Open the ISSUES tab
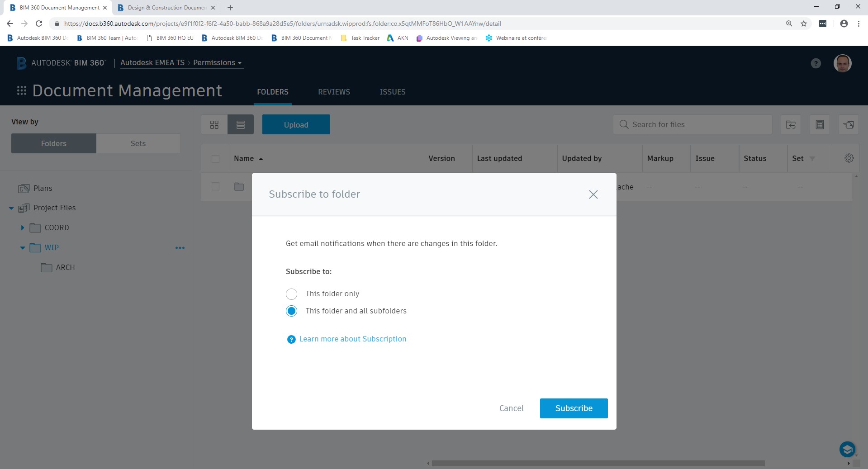Screen dimensions: 868x469 (392, 92)
